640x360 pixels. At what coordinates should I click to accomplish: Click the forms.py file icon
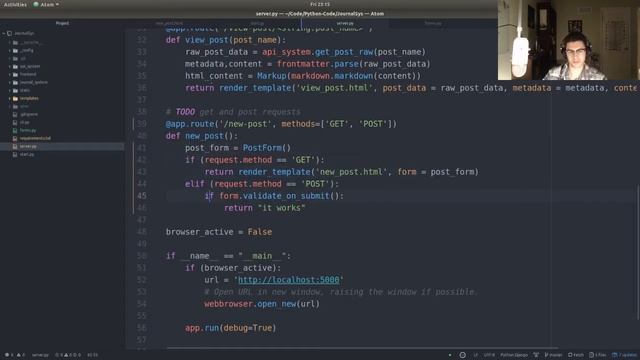[15, 130]
